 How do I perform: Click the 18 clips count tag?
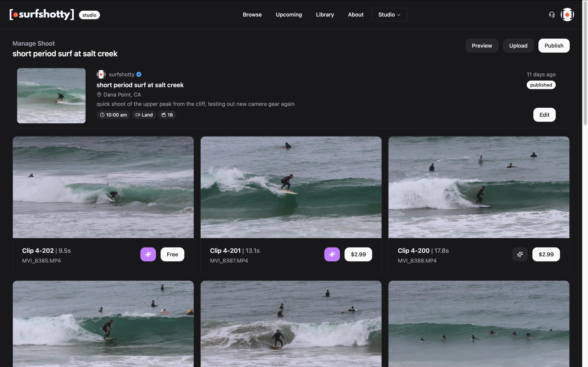click(167, 115)
